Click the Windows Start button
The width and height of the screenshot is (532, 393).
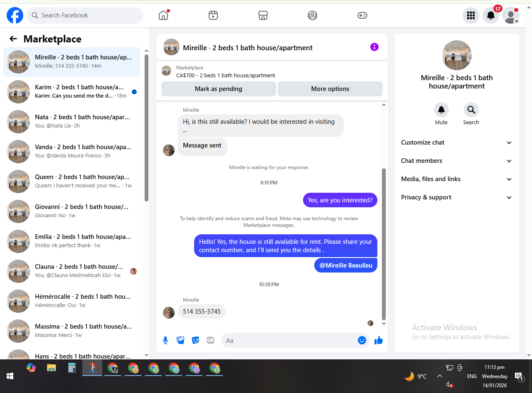(10, 376)
